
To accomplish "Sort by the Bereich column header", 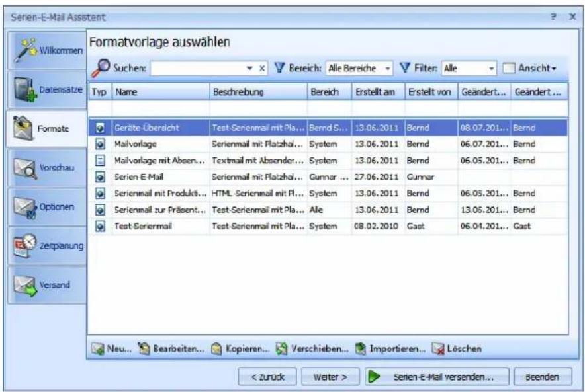I will [x=330, y=92].
